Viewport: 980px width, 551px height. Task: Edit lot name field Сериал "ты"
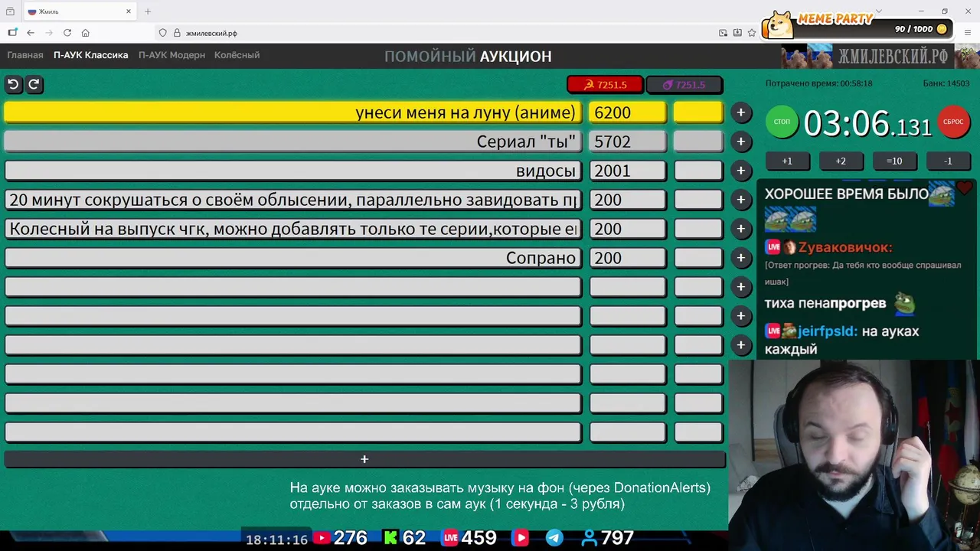[293, 142]
